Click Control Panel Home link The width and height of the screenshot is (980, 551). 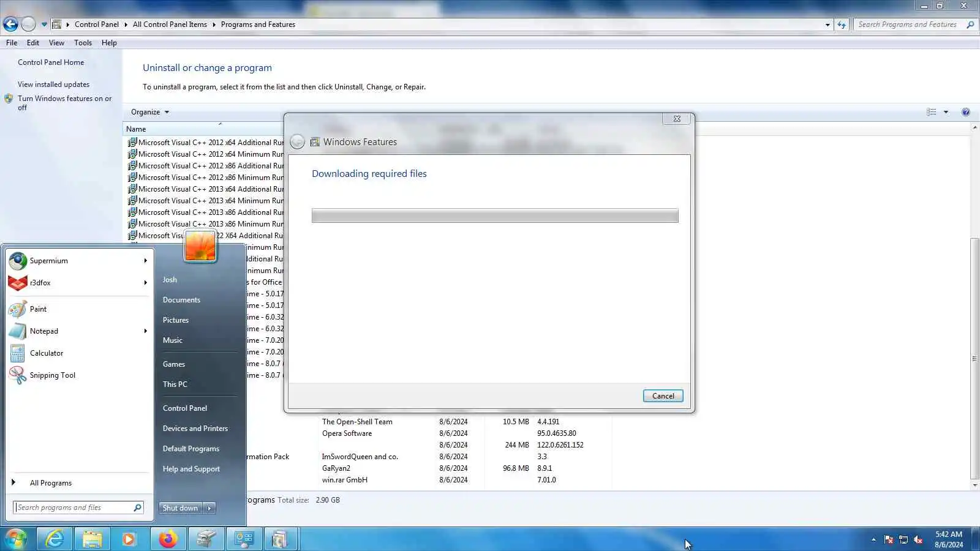[x=51, y=62]
